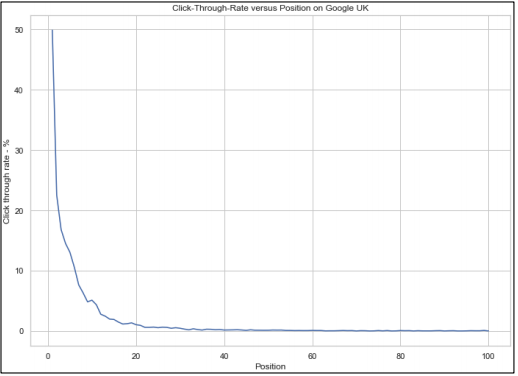Viewport: 518px width, 376px height.
Task: Click the 'Click through rate - %' axis label
Action: click(x=6, y=182)
